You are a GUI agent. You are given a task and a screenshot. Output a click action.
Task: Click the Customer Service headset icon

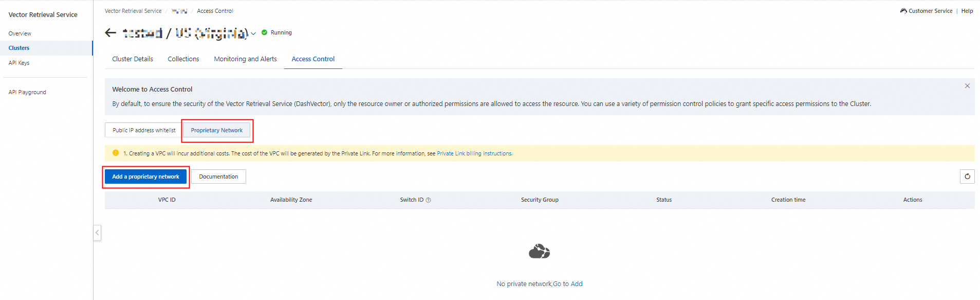coord(903,11)
